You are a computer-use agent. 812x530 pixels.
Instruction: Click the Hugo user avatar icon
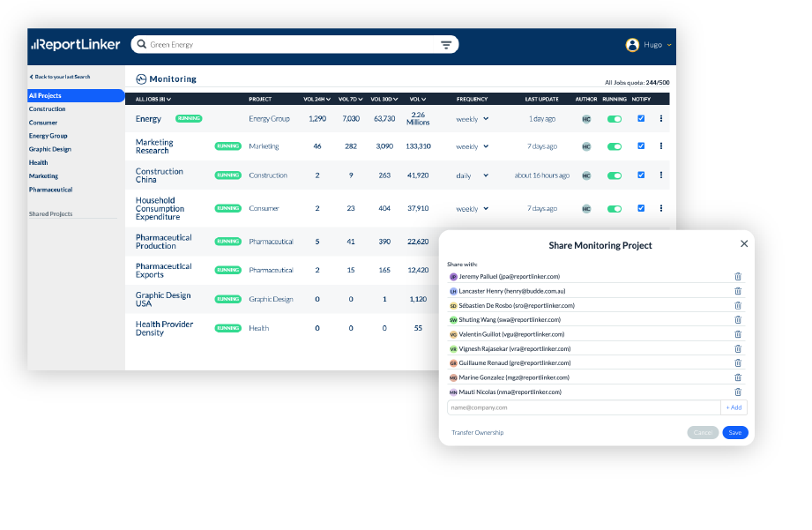click(632, 45)
